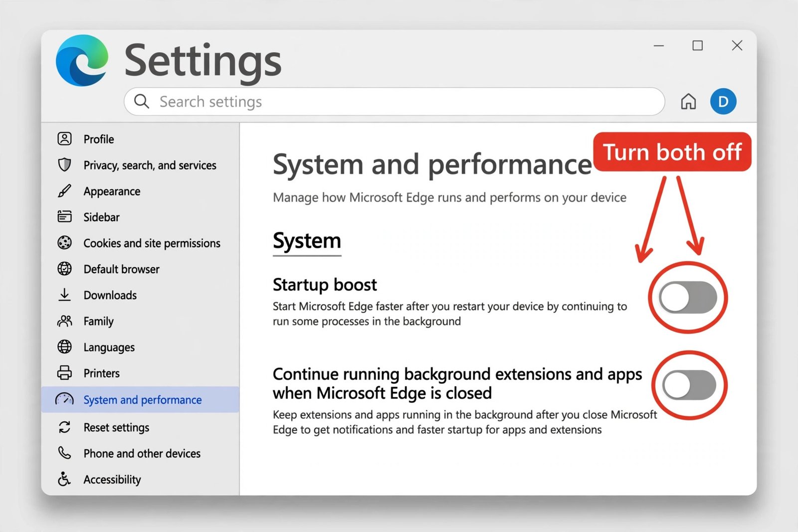Select Sidebar label in navigation list
Image resolution: width=798 pixels, height=532 pixels.
point(102,217)
